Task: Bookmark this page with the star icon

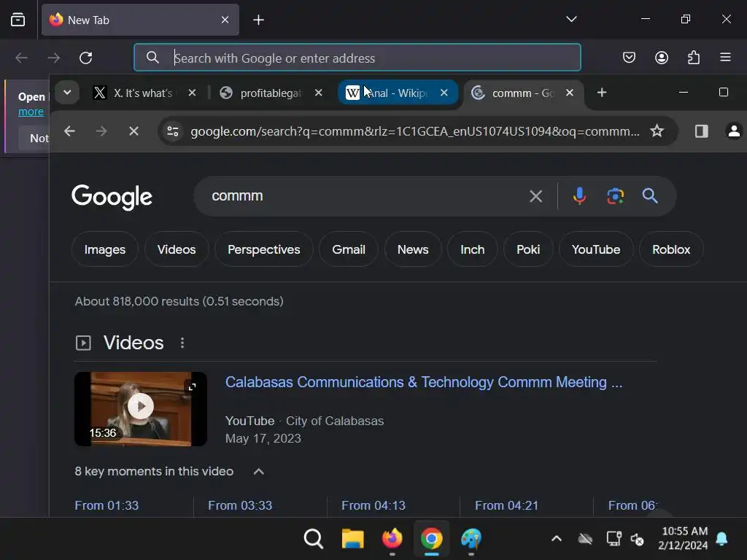Action: (x=657, y=131)
